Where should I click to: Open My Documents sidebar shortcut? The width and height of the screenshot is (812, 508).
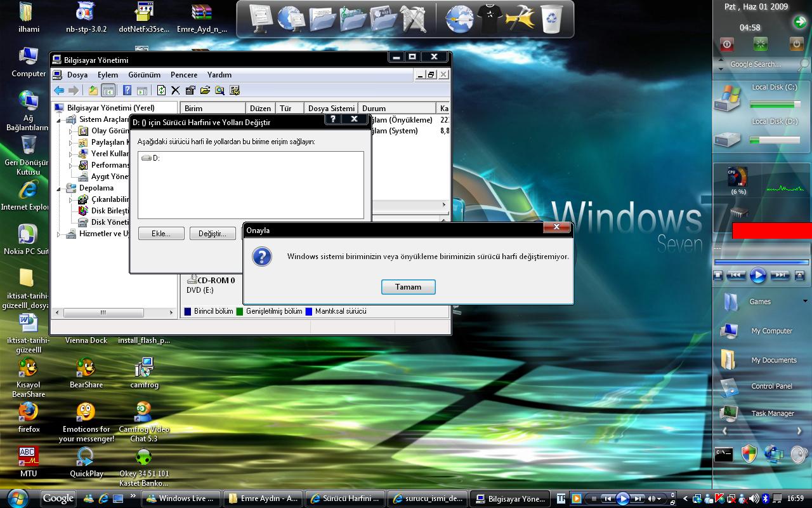click(758, 360)
